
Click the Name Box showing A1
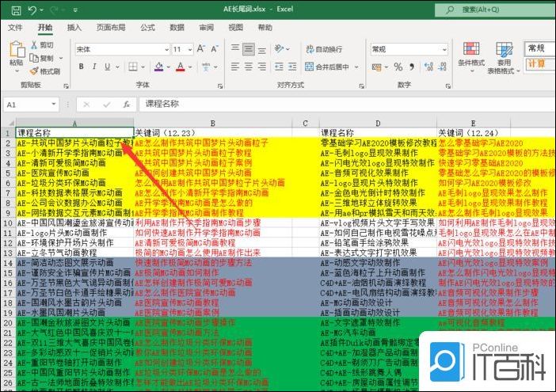[x=26, y=105]
